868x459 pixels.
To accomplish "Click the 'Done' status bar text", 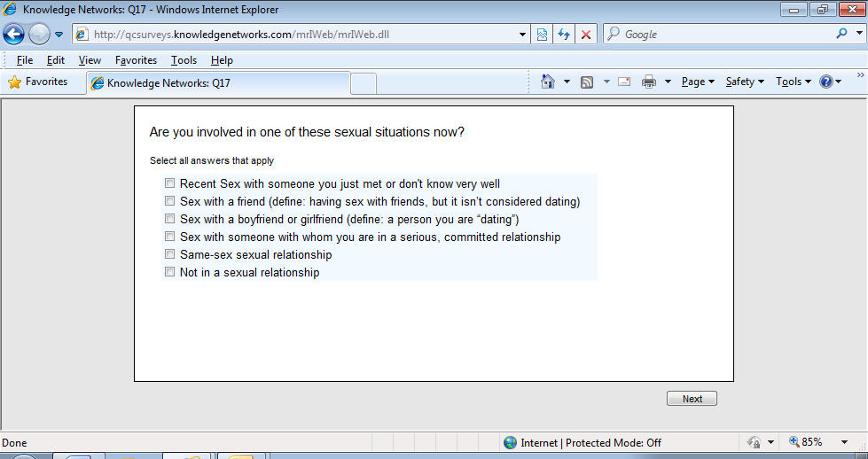I will 14,443.
